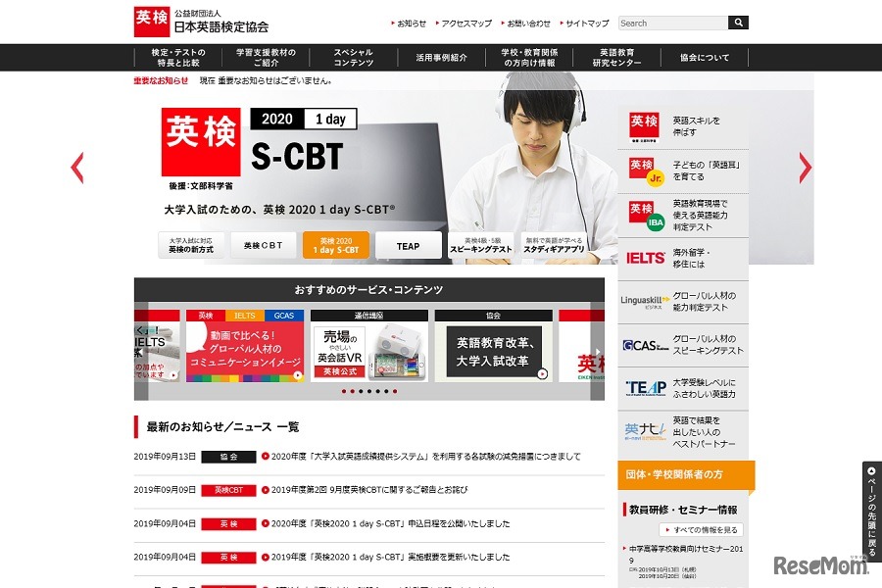Open the Linguaskill sidebar logo
The height and width of the screenshot is (588, 882).
click(x=645, y=302)
